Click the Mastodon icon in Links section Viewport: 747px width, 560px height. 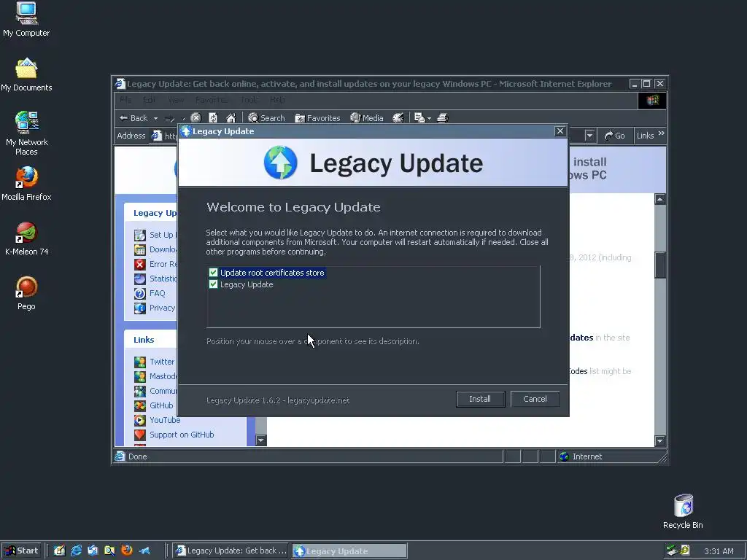pyautogui.click(x=139, y=377)
